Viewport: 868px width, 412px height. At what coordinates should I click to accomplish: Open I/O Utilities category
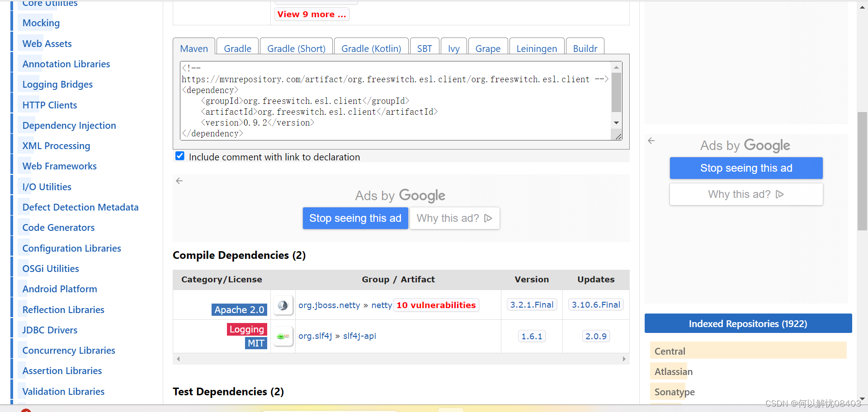coord(47,187)
